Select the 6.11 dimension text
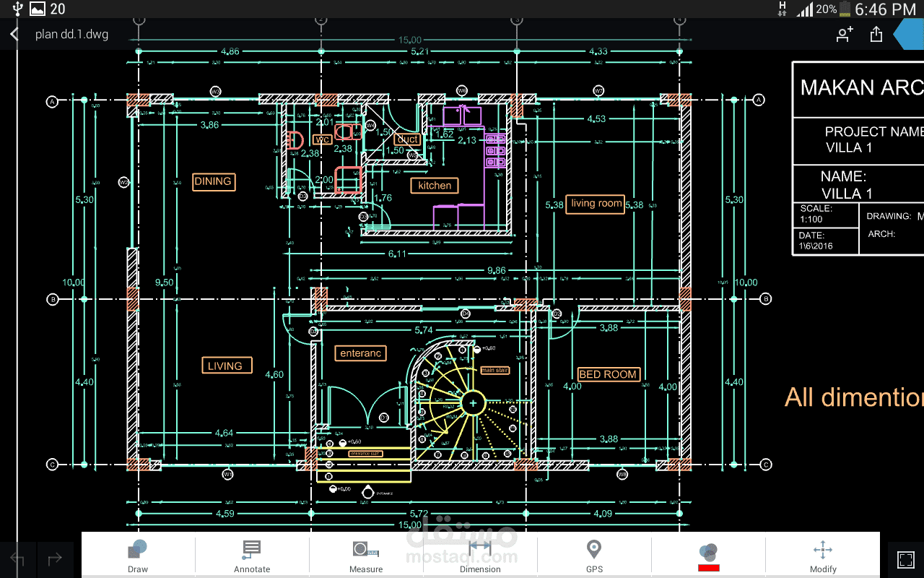This screenshot has width=924, height=578. 398,254
